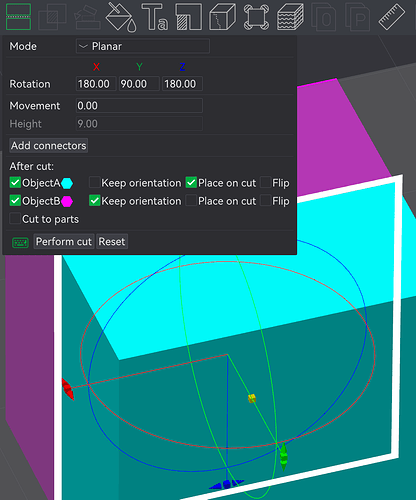The image size is (416, 500).
Task: Select the layered wavy cube tool icon
Action: (290, 17)
